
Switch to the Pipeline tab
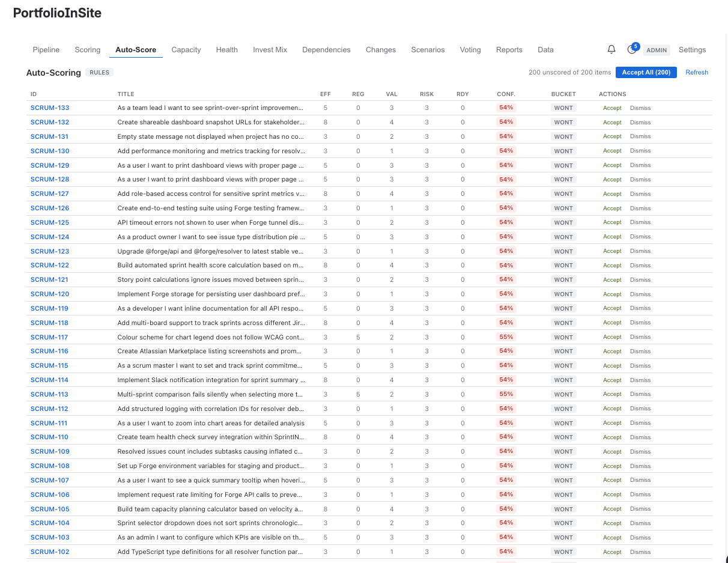point(46,50)
